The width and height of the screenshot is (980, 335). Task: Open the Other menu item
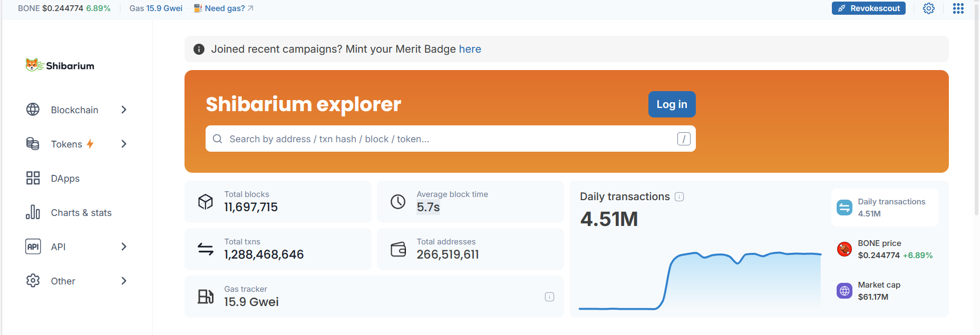pyautogui.click(x=77, y=281)
